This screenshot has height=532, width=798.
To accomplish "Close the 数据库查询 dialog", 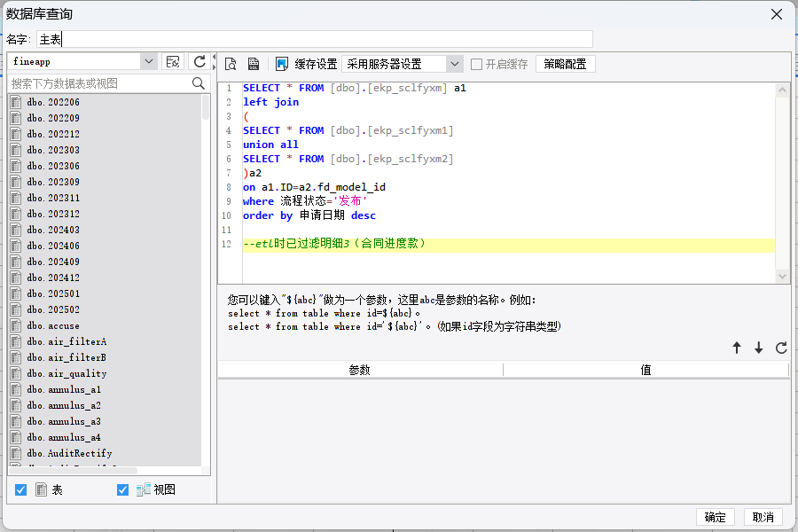I will point(777,14).
